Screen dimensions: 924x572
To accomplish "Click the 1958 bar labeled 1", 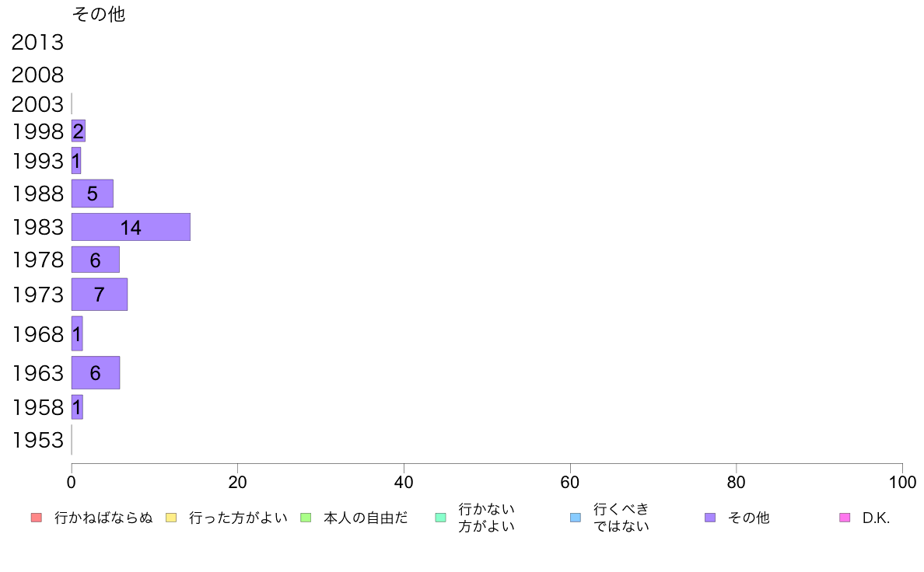I will pos(76,407).
